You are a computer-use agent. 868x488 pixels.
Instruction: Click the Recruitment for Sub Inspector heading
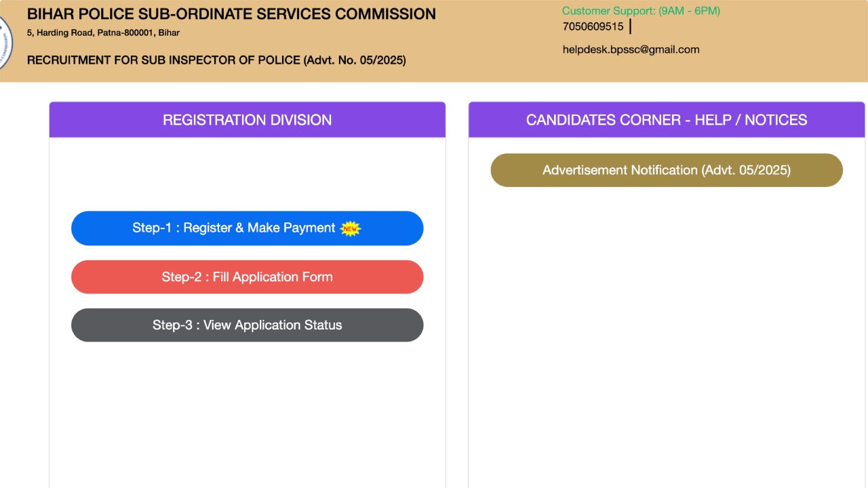[216, 60]
